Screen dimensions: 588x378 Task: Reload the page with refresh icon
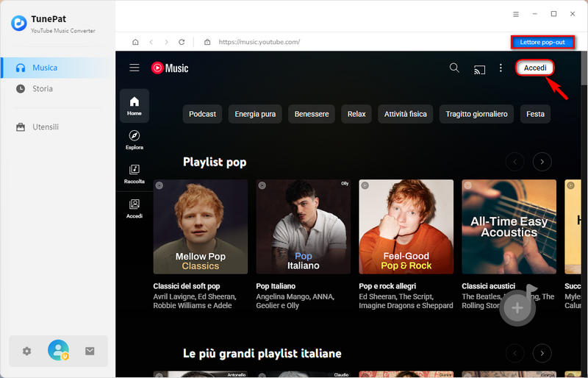182,42
